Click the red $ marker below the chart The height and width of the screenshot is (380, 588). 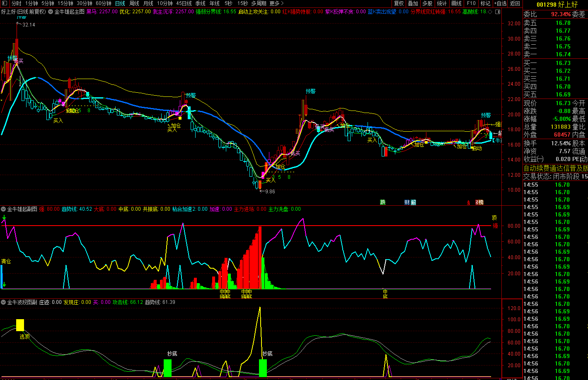(x=469, y=202)
